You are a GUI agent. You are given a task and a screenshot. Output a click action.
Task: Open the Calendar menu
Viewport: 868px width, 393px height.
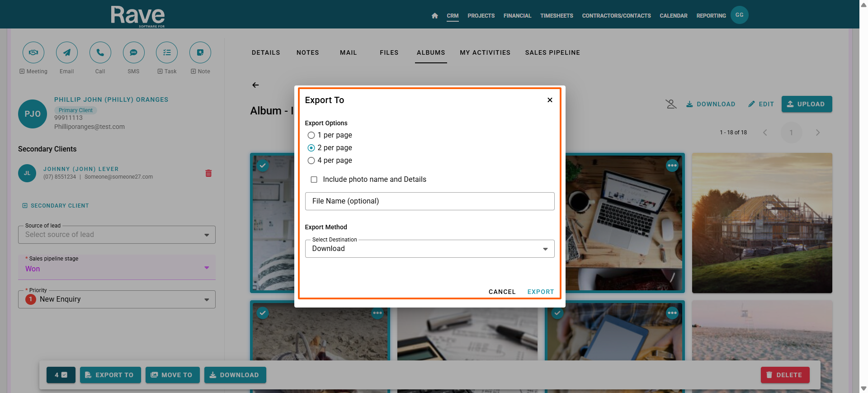pos(674,16)
